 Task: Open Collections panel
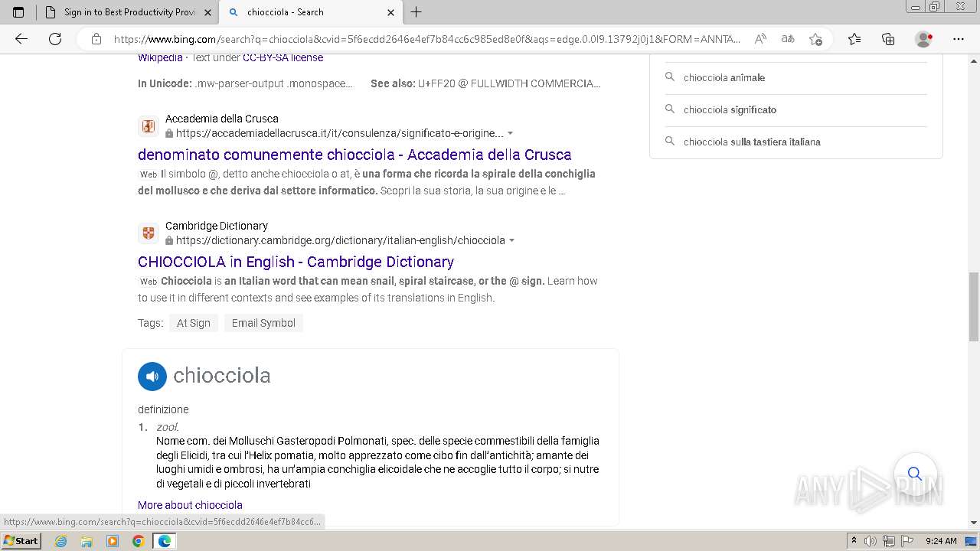coord(888,39)
